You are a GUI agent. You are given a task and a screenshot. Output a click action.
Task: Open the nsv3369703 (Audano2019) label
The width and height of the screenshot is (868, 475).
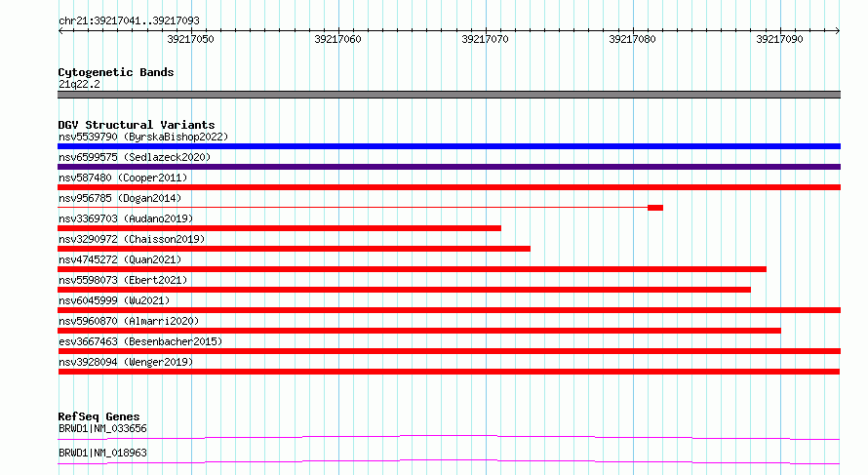(x=126, y=218)
